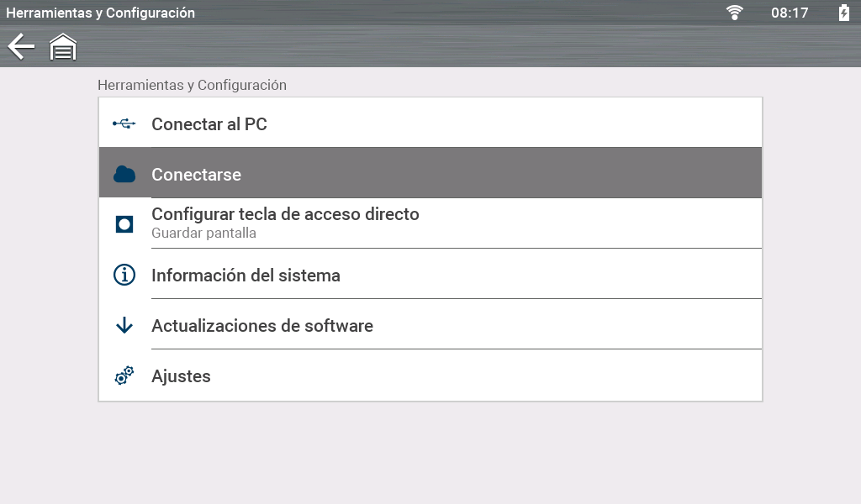The height and width of the screenshot is (504, 861).
Task: Go to the home screen icon
Action: [x=63, y=47]
